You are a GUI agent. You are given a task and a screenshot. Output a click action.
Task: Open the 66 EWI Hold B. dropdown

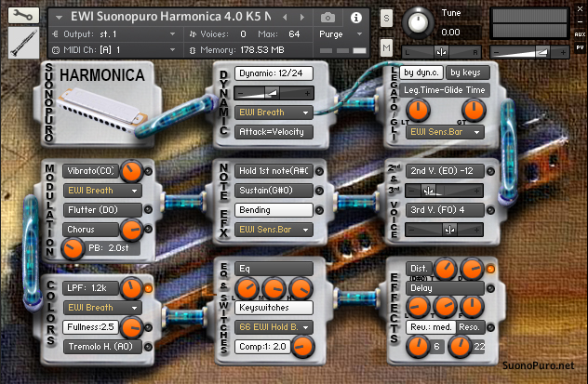point(274,327)
